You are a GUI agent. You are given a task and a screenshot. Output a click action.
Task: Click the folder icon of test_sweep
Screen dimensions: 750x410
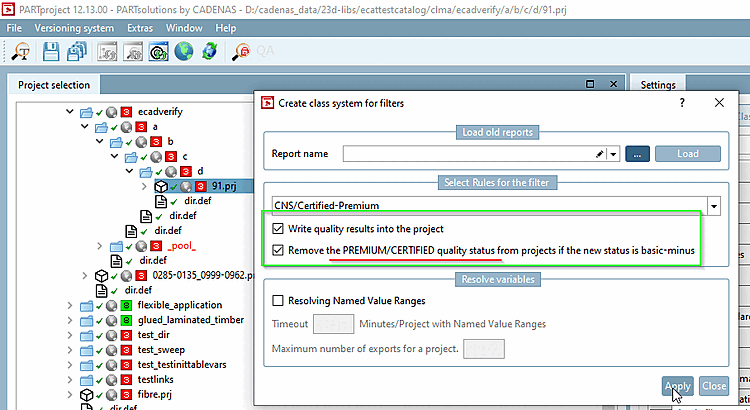(86, 350)
